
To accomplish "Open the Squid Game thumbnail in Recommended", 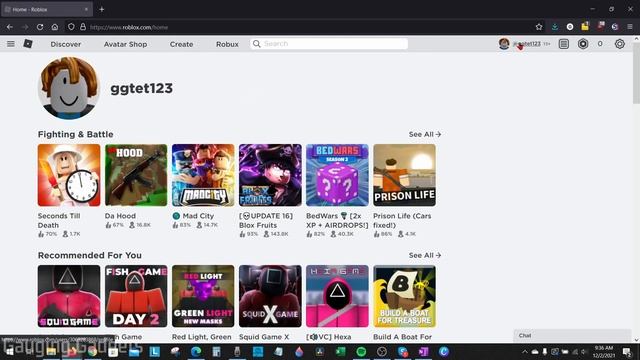I will (x=69, y=296).
